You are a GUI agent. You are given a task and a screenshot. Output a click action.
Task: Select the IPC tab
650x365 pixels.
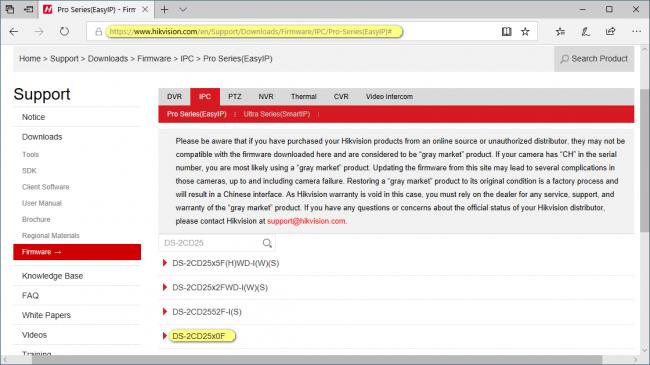coord(205,97)
